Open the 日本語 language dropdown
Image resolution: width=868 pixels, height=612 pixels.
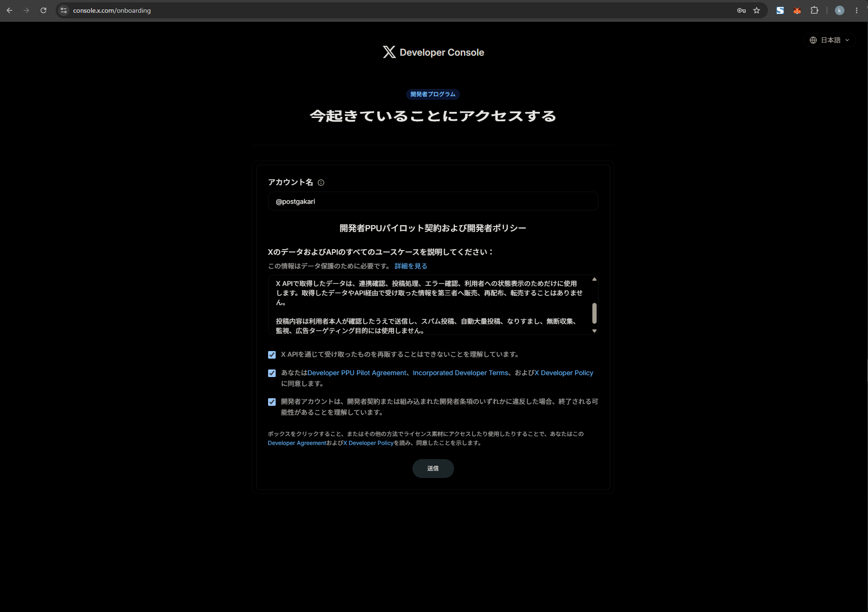pyautogui.click(x=830, y=40)
